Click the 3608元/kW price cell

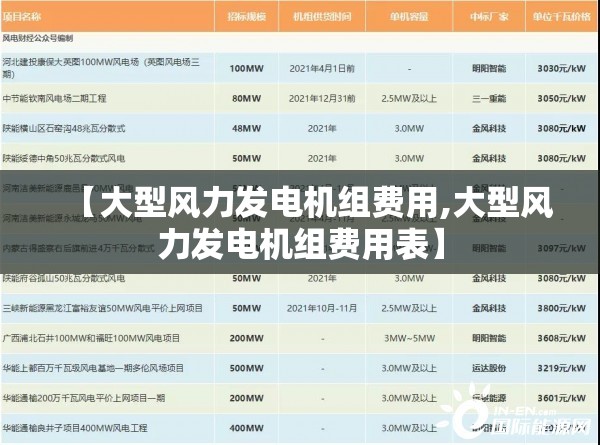(x=561, y=338)
